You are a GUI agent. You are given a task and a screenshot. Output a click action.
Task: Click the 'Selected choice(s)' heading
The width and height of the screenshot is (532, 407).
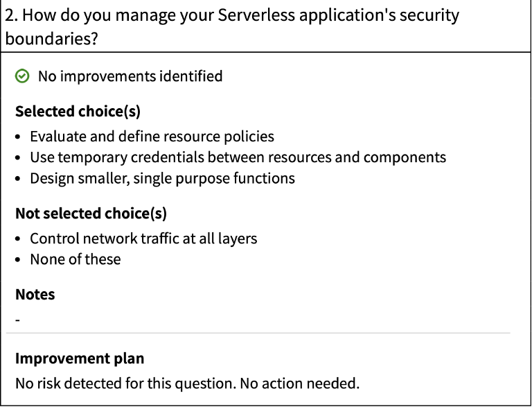[x=78, y=111]
